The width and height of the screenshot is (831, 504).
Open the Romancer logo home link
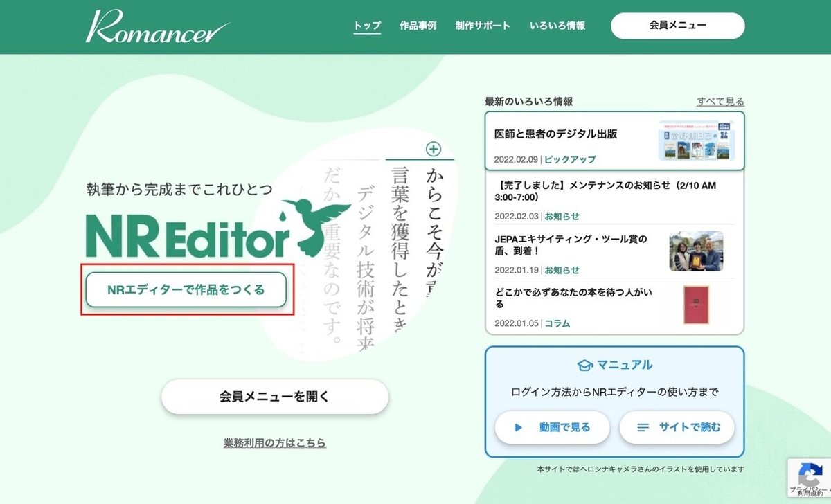click(158, 26)
